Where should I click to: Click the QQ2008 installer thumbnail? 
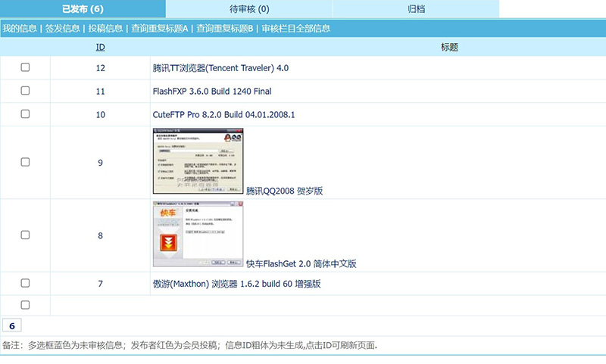click(x=198, y=161)
